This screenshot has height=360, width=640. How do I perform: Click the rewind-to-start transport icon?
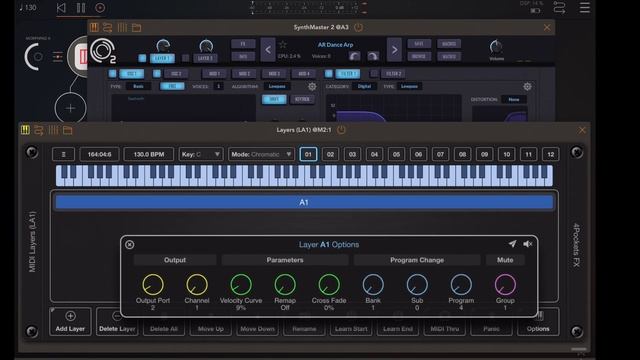tap(61, 8)
